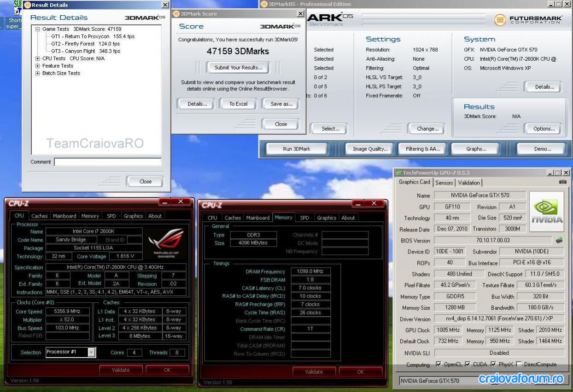Toggle the OpenCL checkbox in GPU-Z
The width and height of the screenshot is (573, 392).
click(439, 364)
